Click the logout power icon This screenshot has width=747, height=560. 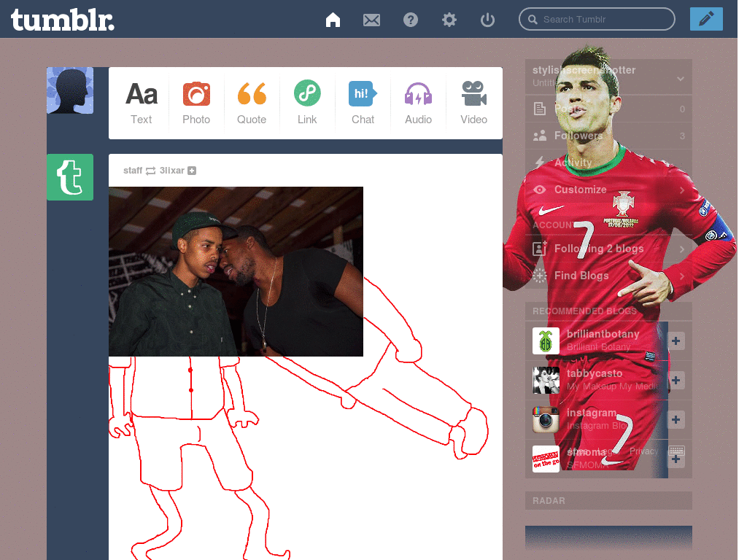(487, 20)
